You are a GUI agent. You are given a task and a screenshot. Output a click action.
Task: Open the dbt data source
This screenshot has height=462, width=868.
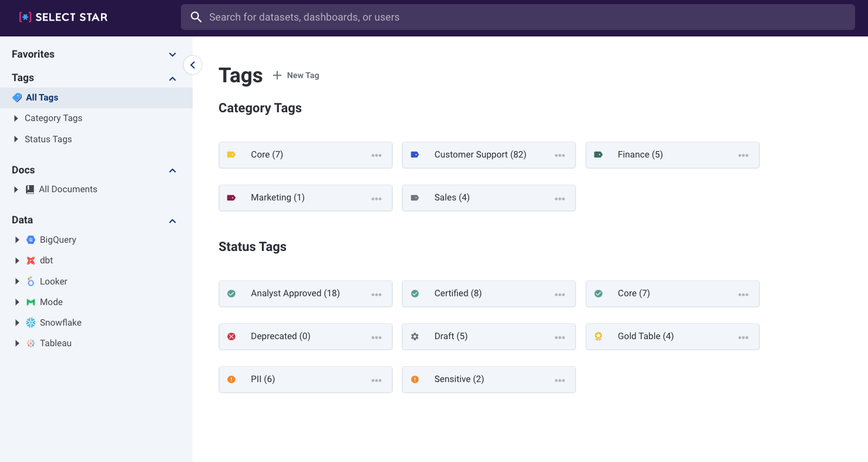tap(46, 260)
